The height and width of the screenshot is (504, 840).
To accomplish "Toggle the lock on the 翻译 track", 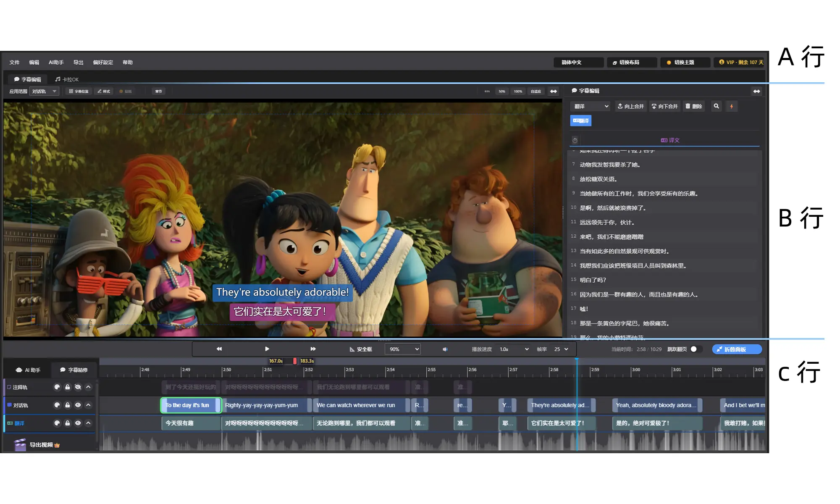I will click(x=68, y=423).
